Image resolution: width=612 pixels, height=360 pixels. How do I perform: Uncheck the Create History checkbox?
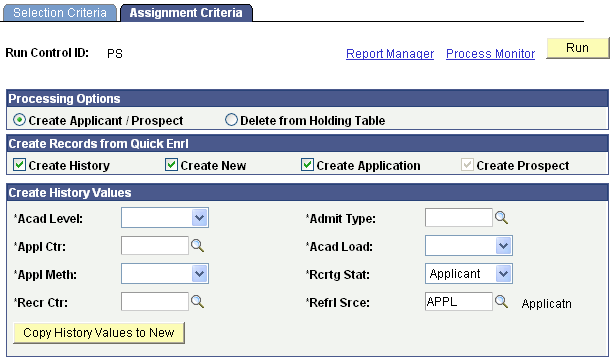pyautogui.click(x=19, y=165)
